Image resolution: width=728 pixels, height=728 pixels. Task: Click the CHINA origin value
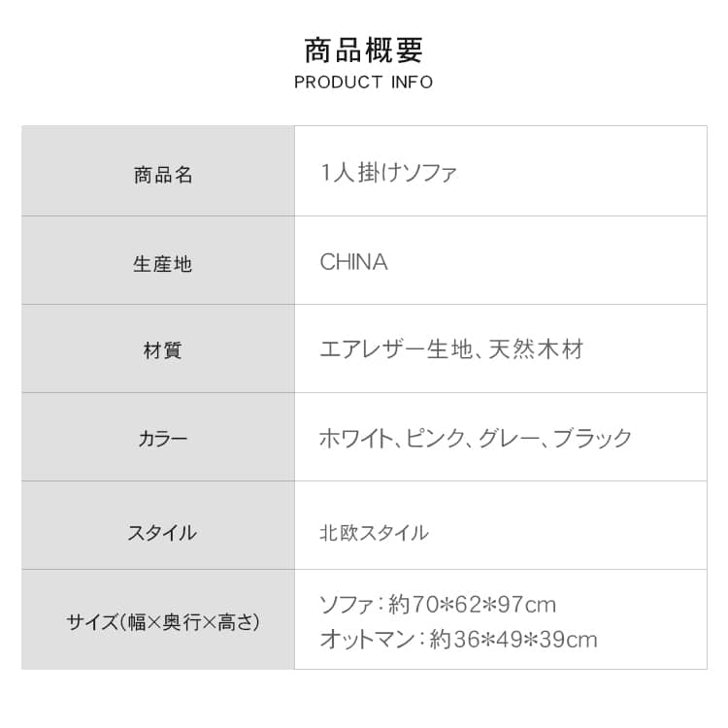click(x=353, y=262)
